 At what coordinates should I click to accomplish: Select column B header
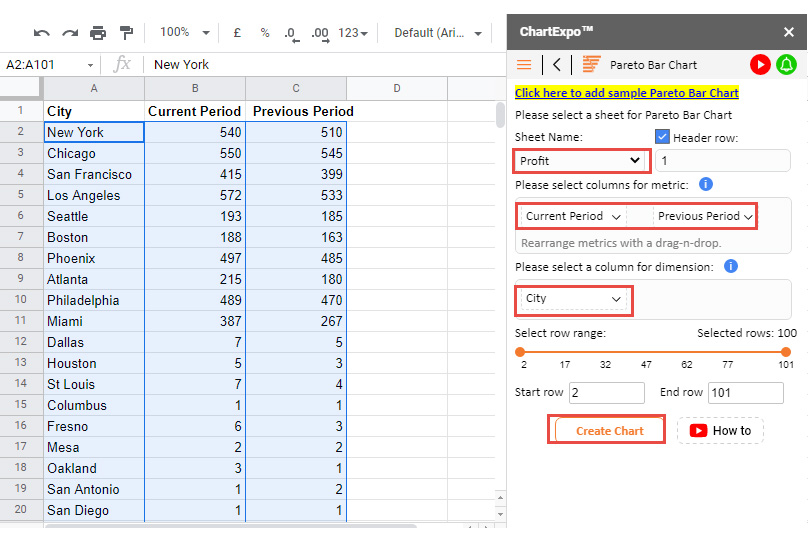tap(195, 89)
